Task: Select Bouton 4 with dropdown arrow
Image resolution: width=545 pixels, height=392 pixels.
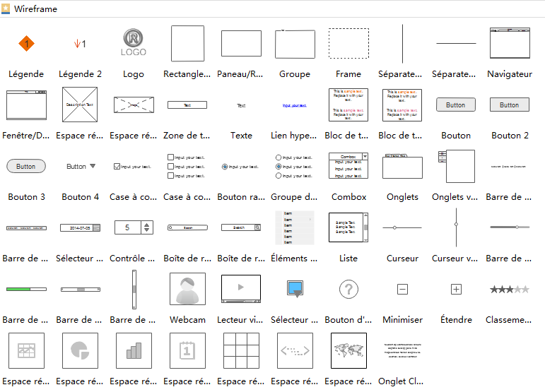Action: coord(80,167)
